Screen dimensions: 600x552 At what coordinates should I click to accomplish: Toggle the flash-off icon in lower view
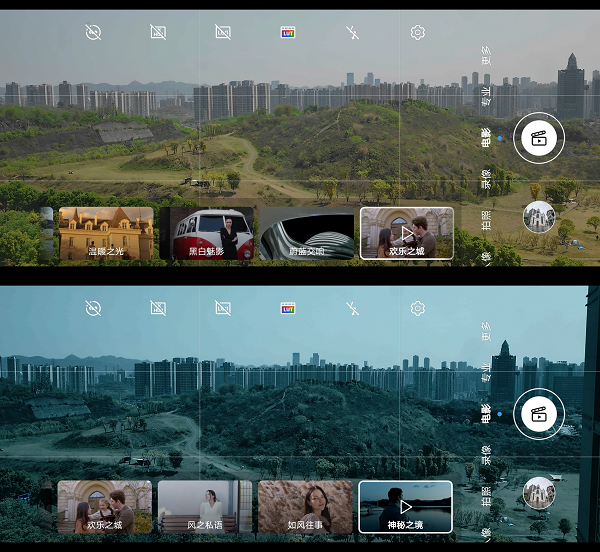[352, 308]
